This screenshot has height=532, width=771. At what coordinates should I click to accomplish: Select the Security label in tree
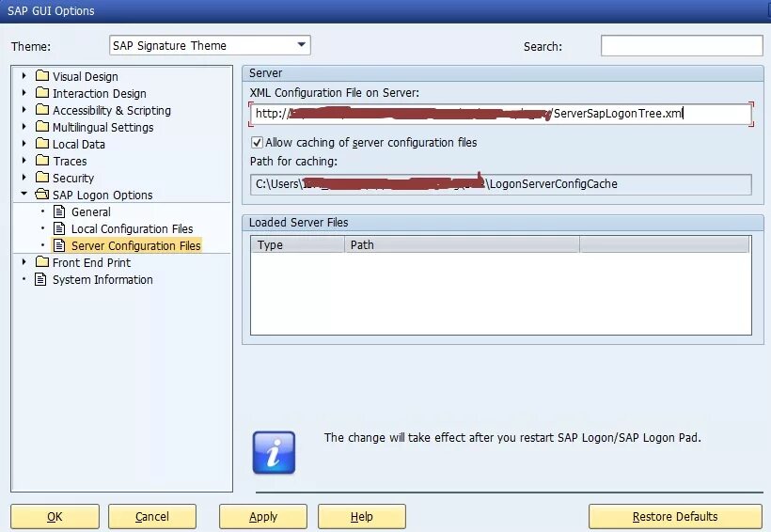click(x=72, y=178)
